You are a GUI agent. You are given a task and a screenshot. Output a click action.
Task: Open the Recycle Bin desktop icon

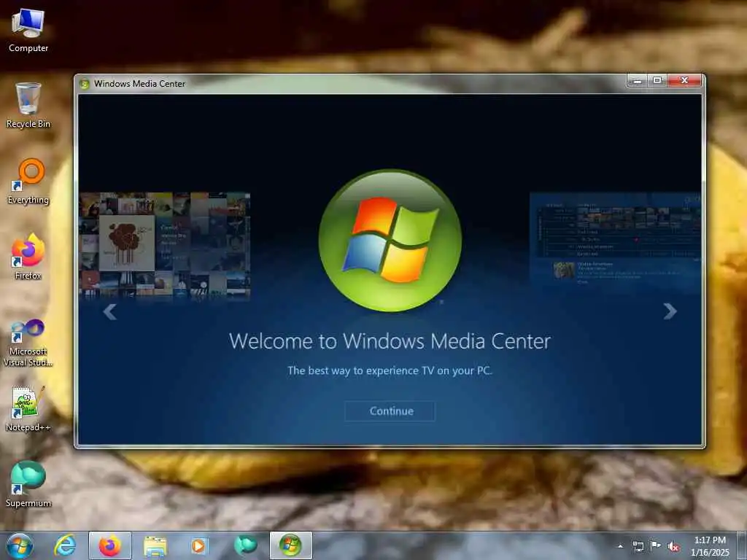click(x=28, y=105)
